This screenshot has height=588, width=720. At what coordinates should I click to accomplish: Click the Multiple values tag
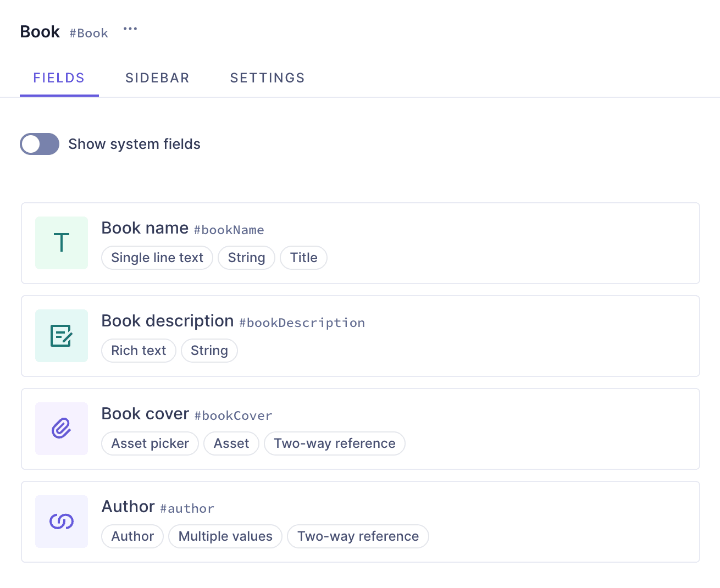click(x=225, y=536)
